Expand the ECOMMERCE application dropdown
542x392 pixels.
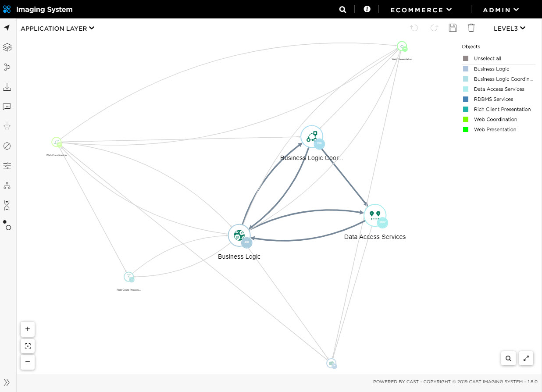421,10
